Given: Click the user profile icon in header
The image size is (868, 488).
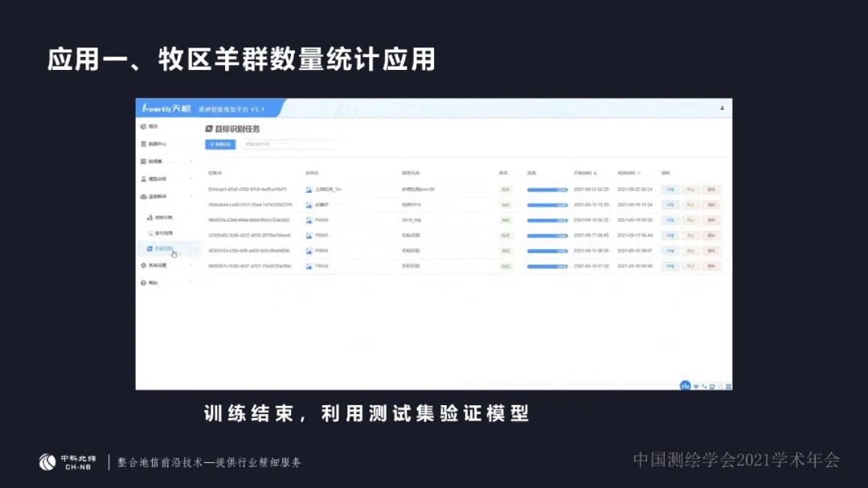Looking at the screenshot, I should (x=722, y=108).
